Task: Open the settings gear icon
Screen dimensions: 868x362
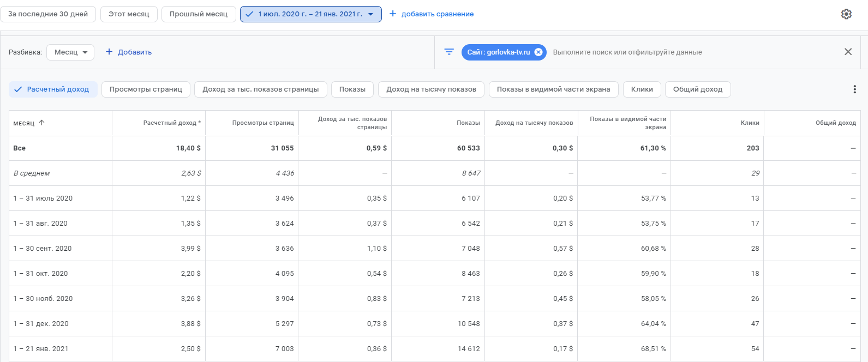Action: click(x=846, y=14)
